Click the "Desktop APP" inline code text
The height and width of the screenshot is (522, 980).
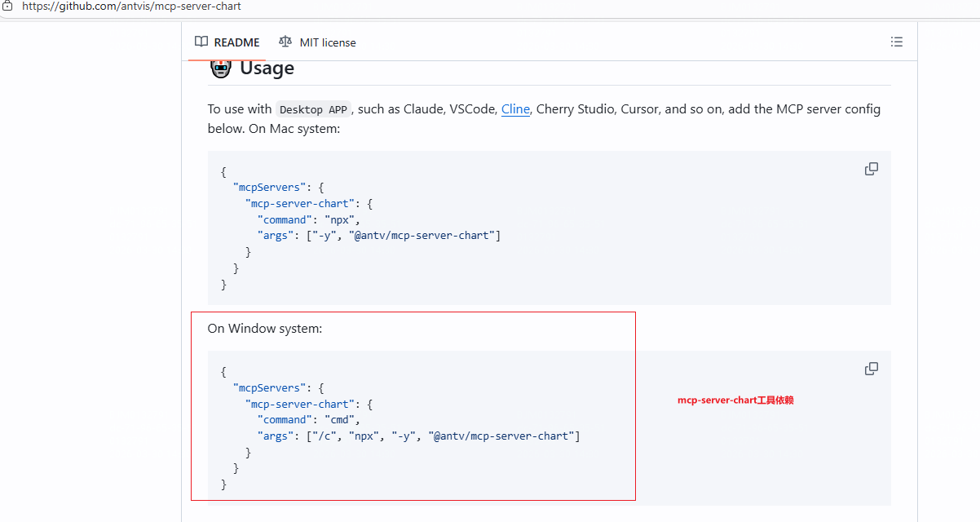coord(313,110)
